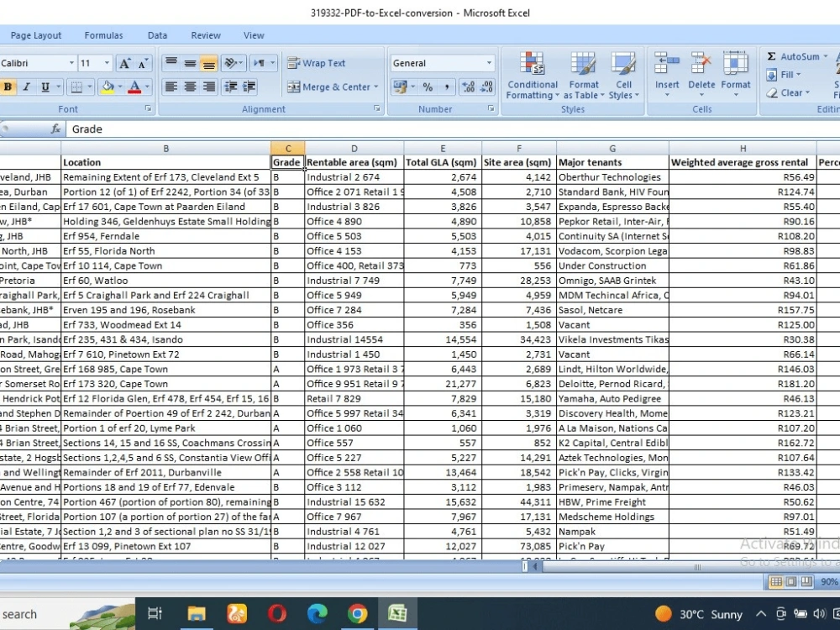Toggle bottom align (highlighted)
Screen dimensions: 840x630
click(x=208, y=63)
